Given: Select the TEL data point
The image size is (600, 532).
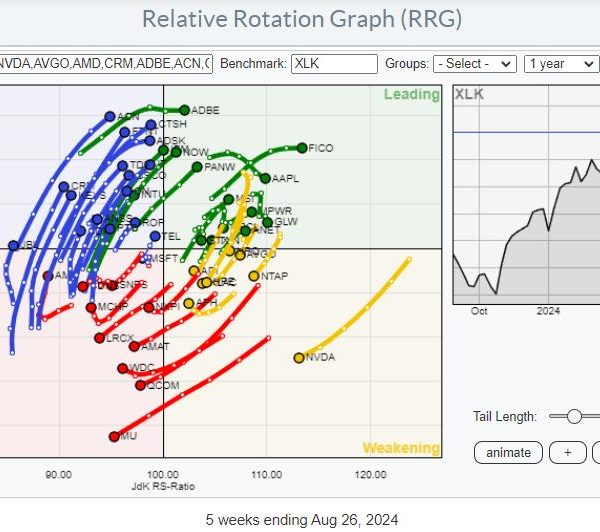Looking at the screenshot, I should 155,236.
